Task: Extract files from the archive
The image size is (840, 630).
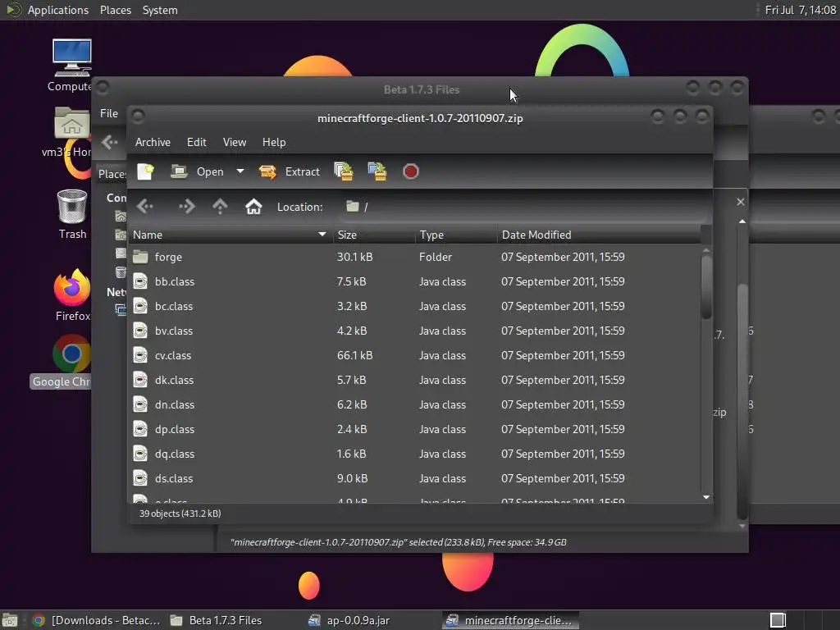Action: click(x=290, y=172)
